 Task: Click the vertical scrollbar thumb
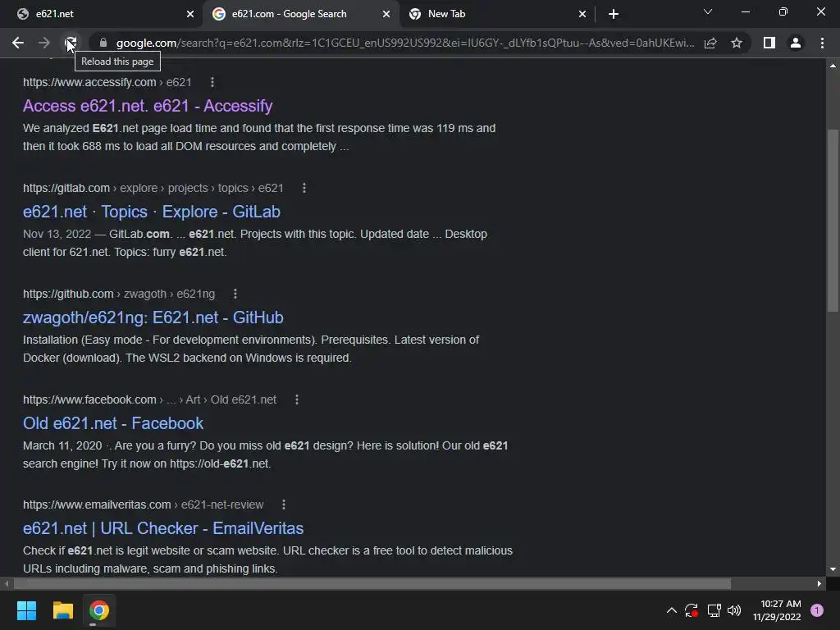pyautogui.click(x=833, y=220)
